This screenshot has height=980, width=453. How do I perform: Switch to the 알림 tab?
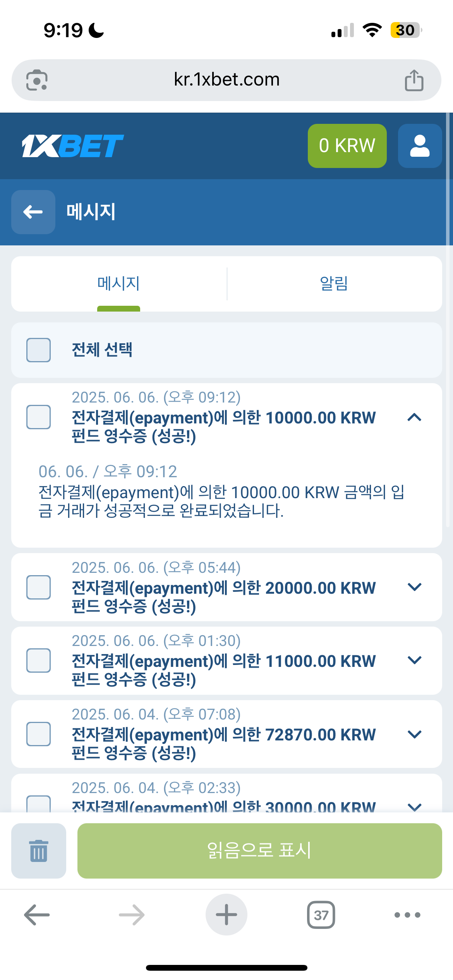tap(334, 284)
